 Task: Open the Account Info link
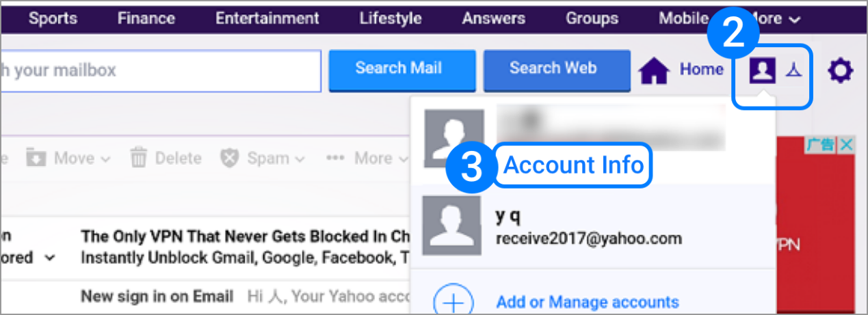pos(573,165)
